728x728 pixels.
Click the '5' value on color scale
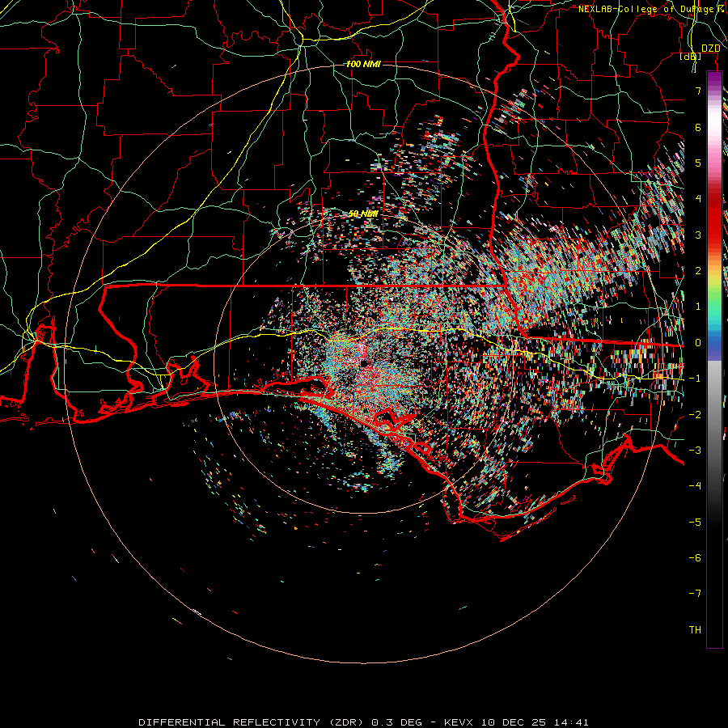coord(698,163)
